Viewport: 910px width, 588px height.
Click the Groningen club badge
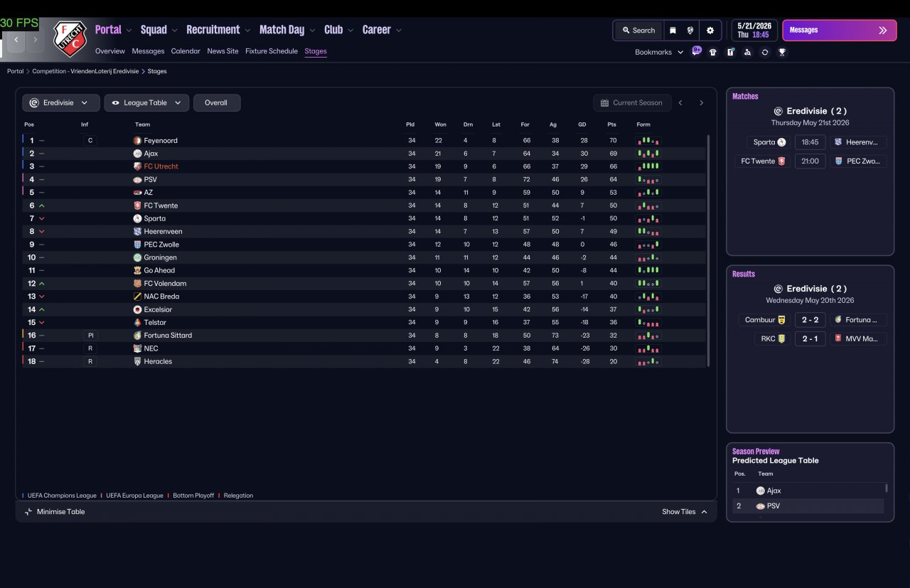[x=137, y=257]
